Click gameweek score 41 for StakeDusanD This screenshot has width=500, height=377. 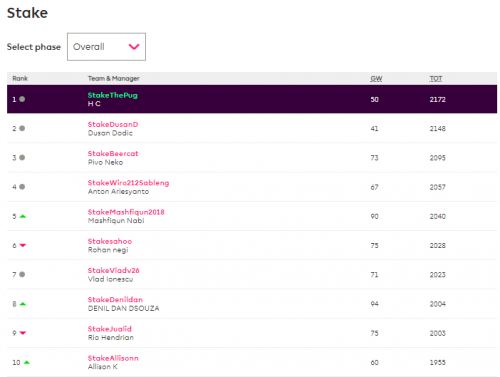[374, 129]
